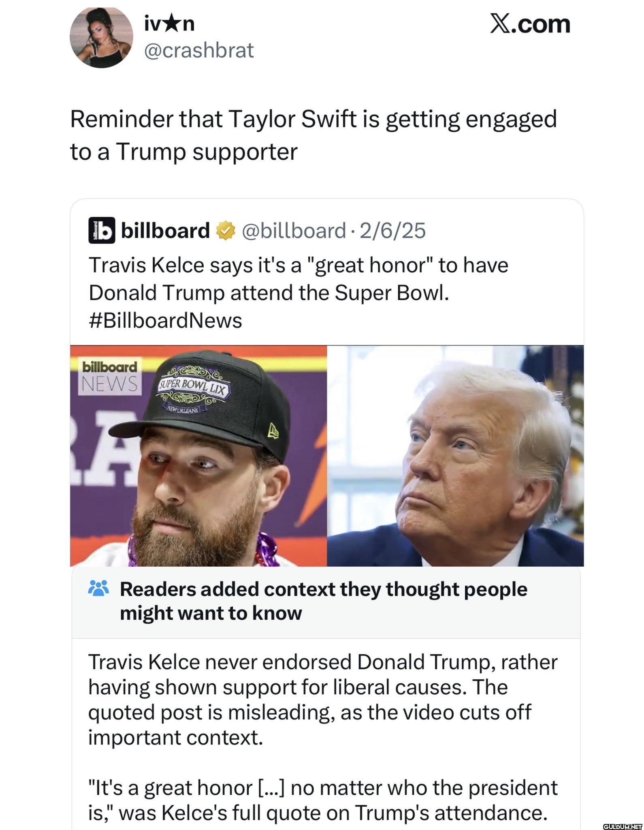Open the right photo of man in suit
Image resolution: width=644 pixels, height=830 pixels.
[x=455, y=456]
